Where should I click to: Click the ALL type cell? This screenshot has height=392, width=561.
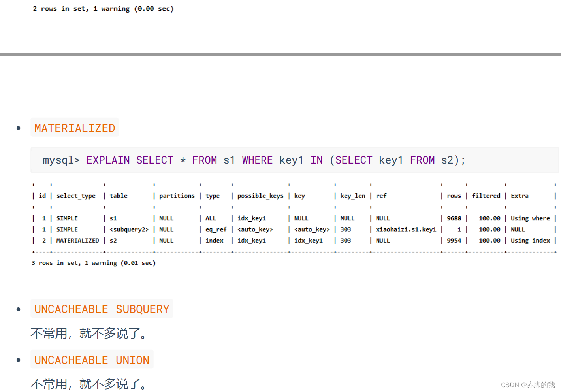click(211, 218)
